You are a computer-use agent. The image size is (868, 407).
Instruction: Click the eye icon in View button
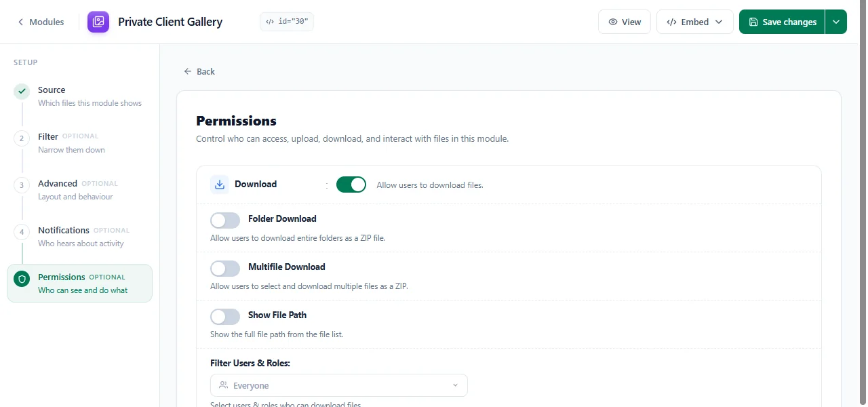pyautogui.click(x=613, y=22)
